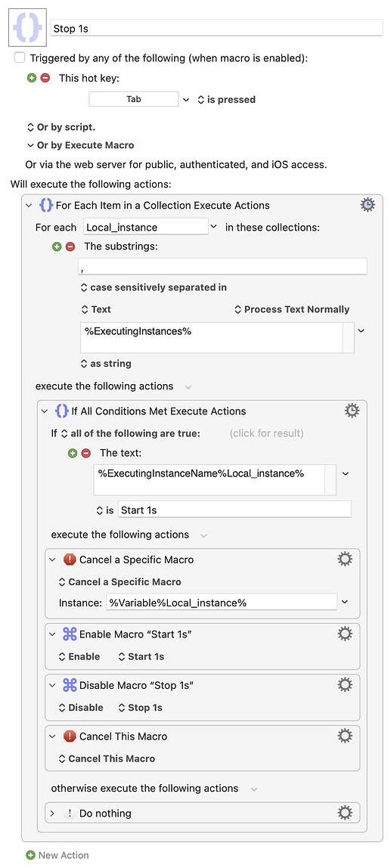Click New Action at the bottom
Viewport: 391px width, 868px height.
(57, 855)
